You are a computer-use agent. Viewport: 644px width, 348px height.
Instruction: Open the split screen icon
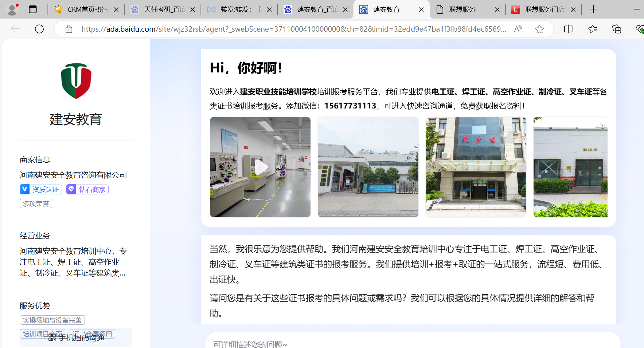point(568,29)
